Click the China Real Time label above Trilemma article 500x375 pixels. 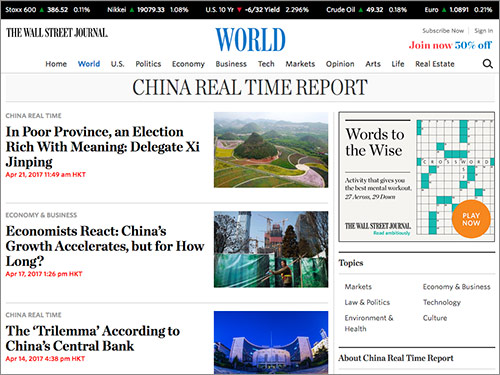(x=33, y=315)
